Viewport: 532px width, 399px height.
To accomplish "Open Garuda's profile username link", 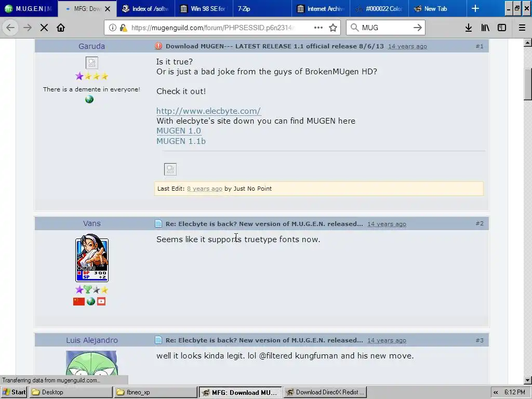I will (91, 46).
